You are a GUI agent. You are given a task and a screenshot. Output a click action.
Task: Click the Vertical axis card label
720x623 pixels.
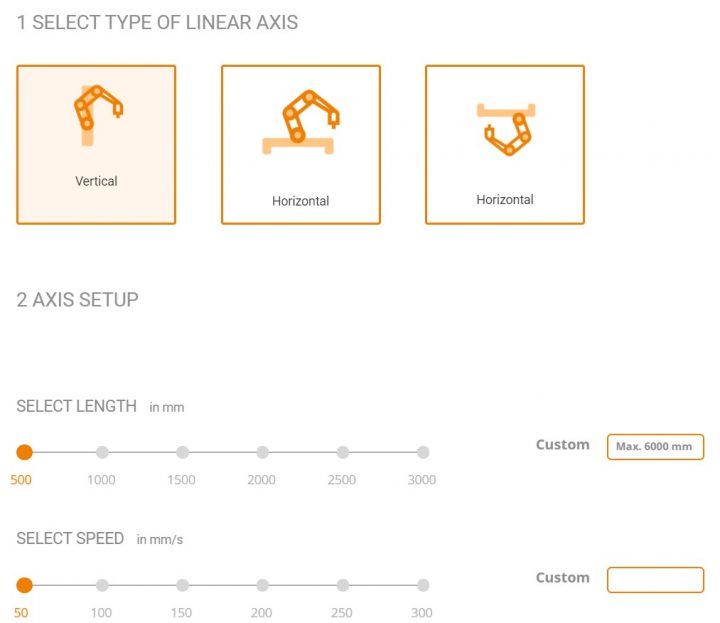pos(96,181)
